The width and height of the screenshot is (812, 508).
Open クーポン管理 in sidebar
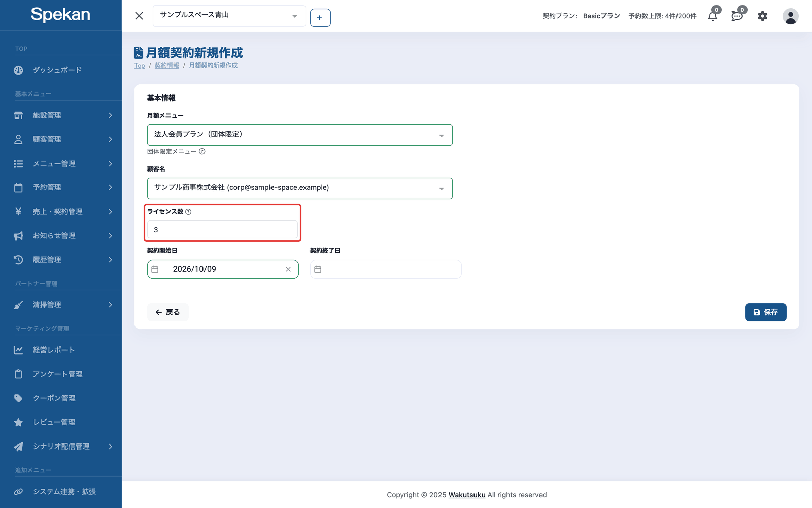click(61, 398)
